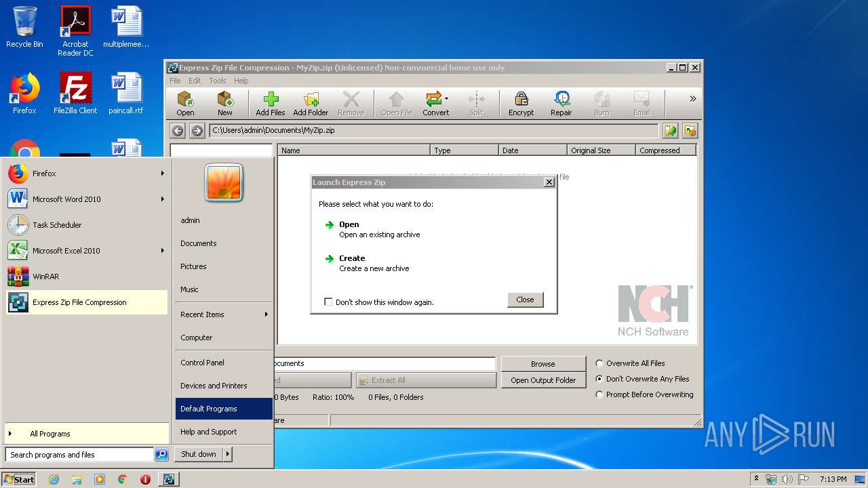868x488 pixels.
Task: Click the Chrome taskbar icon
Action: (122, 479)
